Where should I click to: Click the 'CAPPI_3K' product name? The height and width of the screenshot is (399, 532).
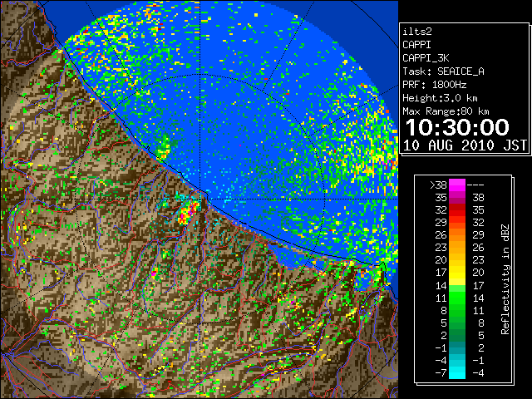426,58
